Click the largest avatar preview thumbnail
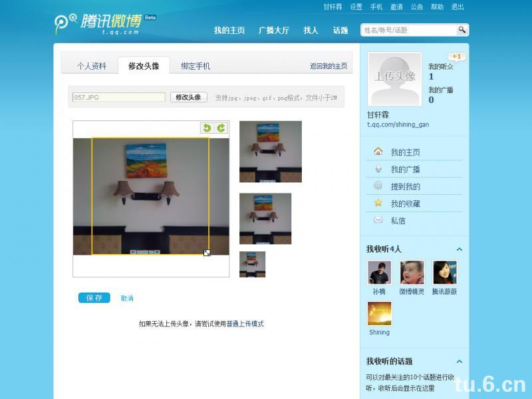The height and width of the screenshot is (399, 532). click(x=270, y=152)
